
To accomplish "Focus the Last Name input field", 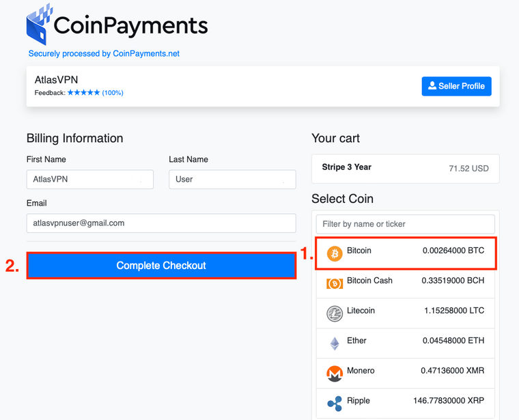I will coord(232,180).
